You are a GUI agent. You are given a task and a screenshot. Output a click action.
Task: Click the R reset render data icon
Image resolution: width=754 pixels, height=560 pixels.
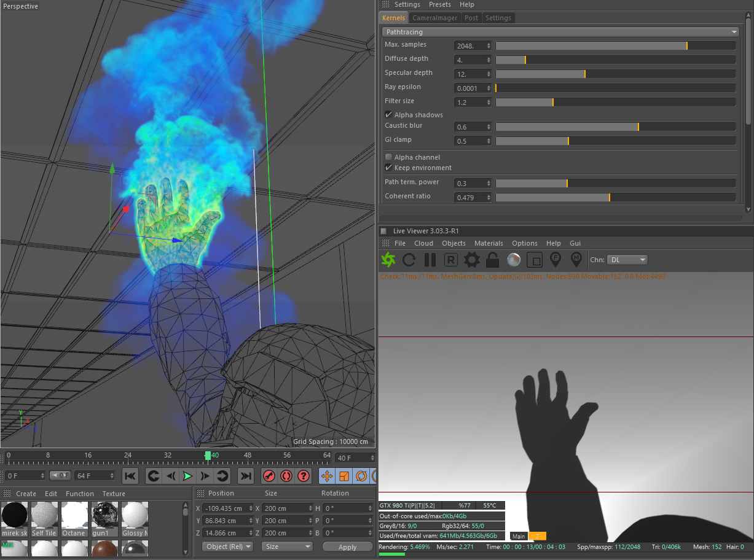click(x=450, y=260)
